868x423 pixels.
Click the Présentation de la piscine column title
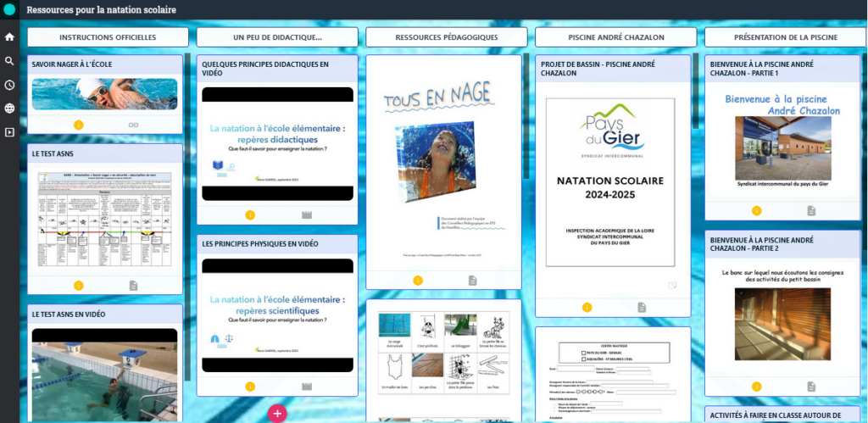click(x=785, y=37)
